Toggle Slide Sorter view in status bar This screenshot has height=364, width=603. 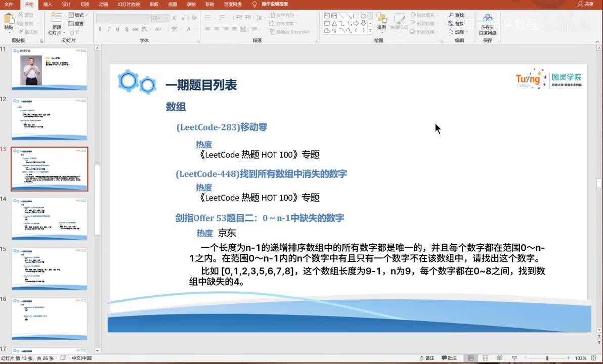tap(485, 358)
